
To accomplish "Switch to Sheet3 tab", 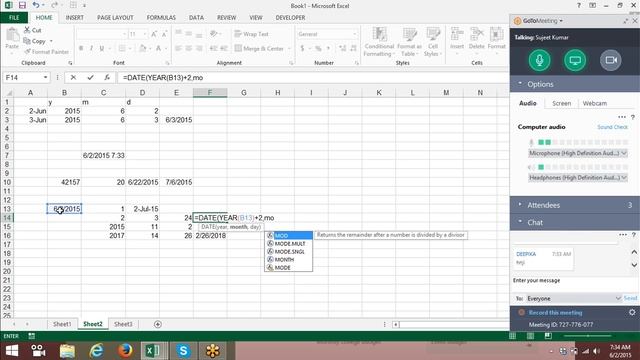I will pos(123,324).
